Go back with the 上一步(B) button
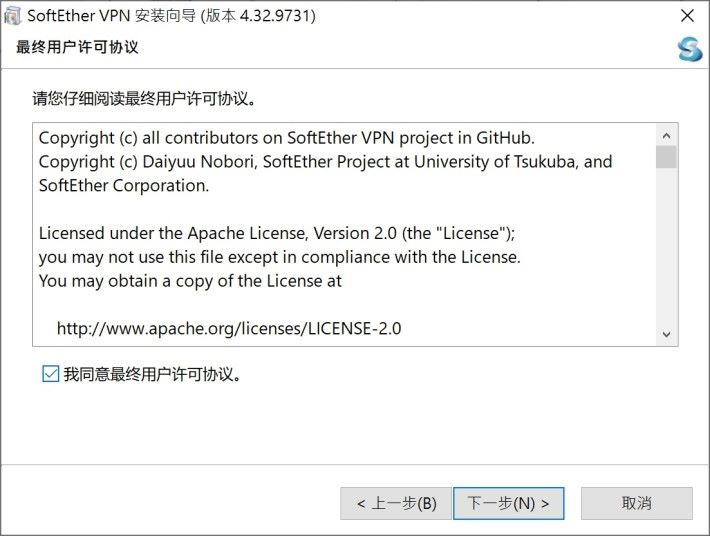Viewport: 710px width, 536px height. pyautogui.click(x=396, y=503)
